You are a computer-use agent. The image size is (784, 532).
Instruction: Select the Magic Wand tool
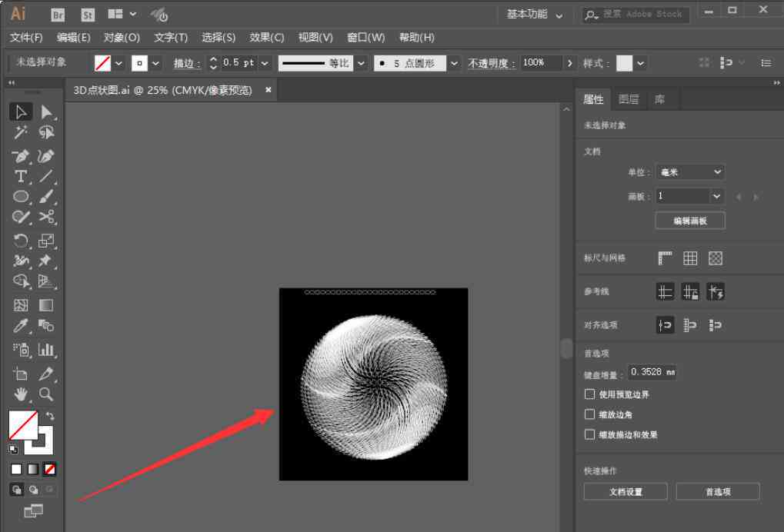point(21,132)
